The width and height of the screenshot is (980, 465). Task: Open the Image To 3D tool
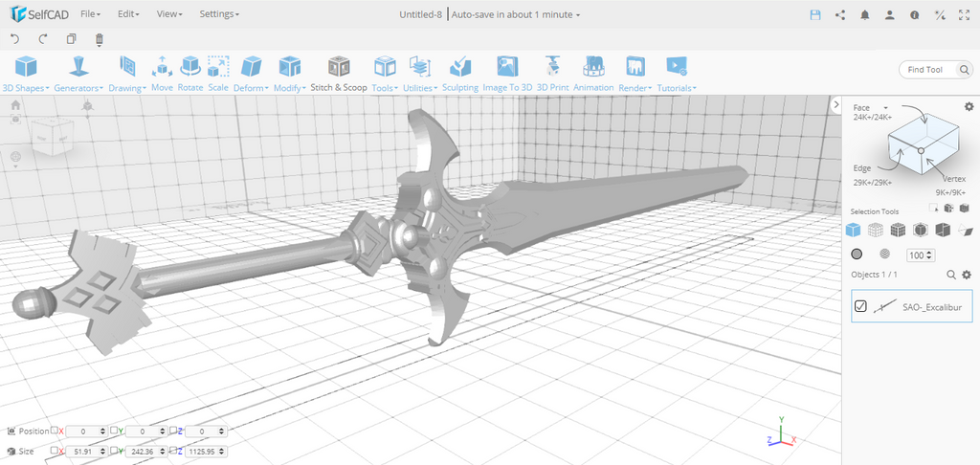[507, 74]
